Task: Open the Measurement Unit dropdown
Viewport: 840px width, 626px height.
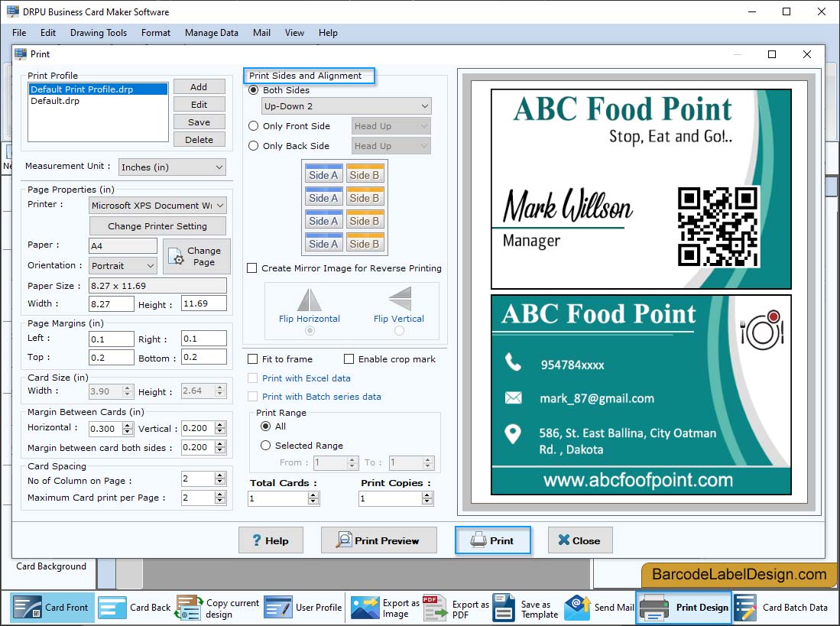Action: 172,167
